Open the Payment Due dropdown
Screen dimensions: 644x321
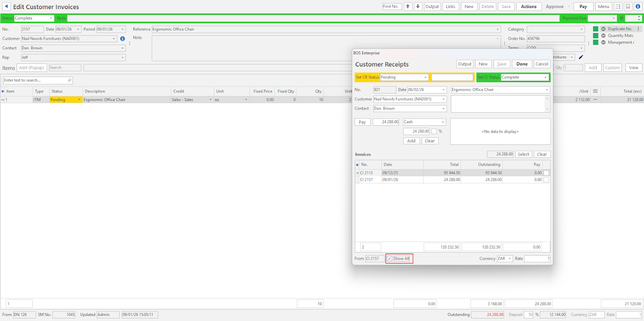click(x=614, y=18)
